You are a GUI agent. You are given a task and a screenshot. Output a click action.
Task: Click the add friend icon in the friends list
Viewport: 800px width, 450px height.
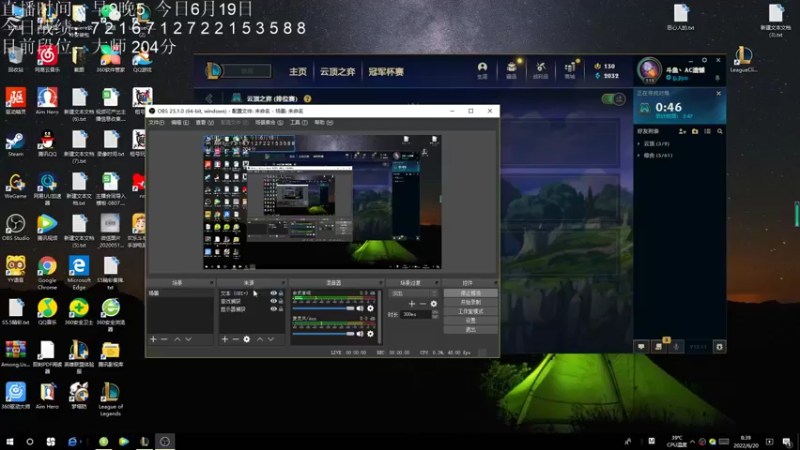point(682,131)
